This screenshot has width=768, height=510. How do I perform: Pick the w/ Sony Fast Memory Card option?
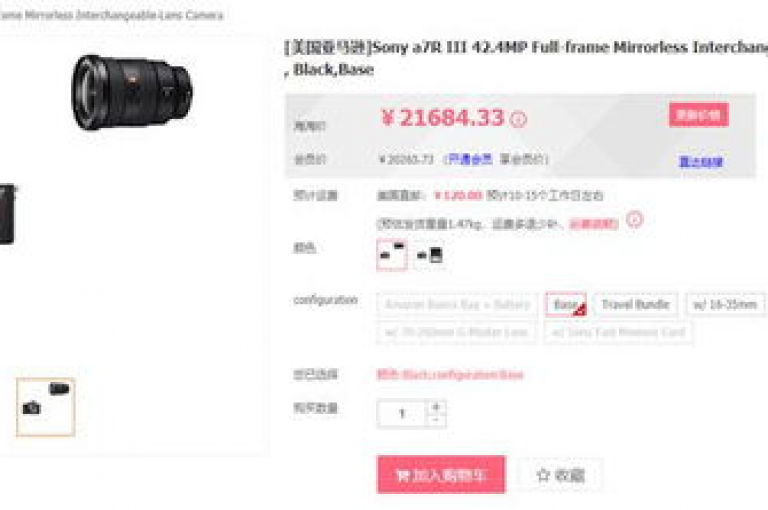618,332
